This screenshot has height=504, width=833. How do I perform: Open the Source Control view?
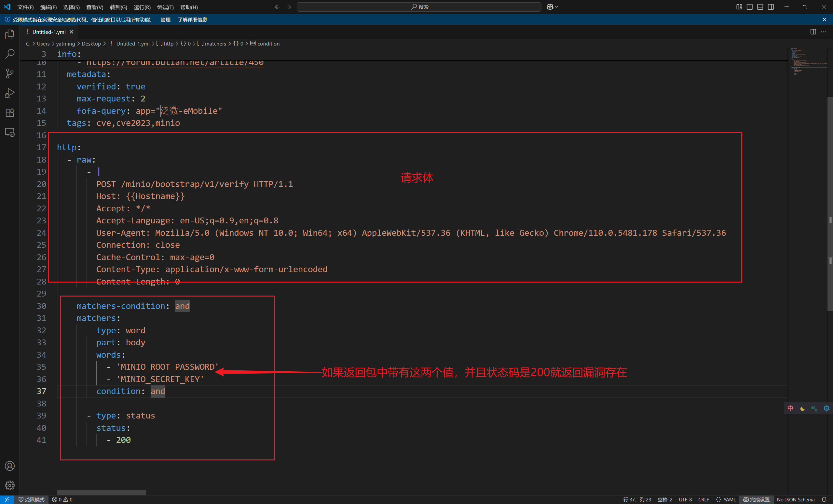[x=10, y=73]
